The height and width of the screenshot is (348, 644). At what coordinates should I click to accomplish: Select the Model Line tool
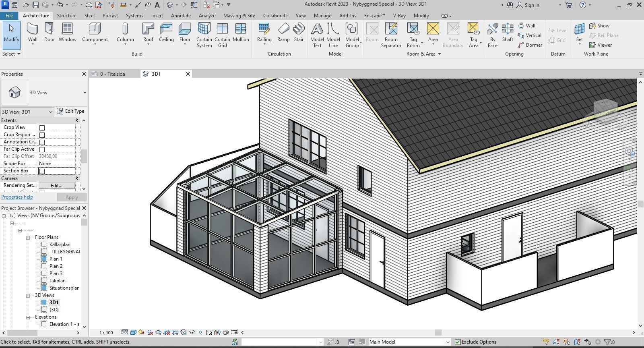333,35
